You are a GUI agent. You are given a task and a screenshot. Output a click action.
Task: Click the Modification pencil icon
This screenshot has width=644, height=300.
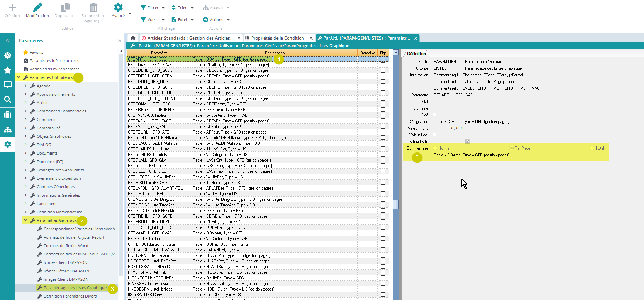click(37, 7)
